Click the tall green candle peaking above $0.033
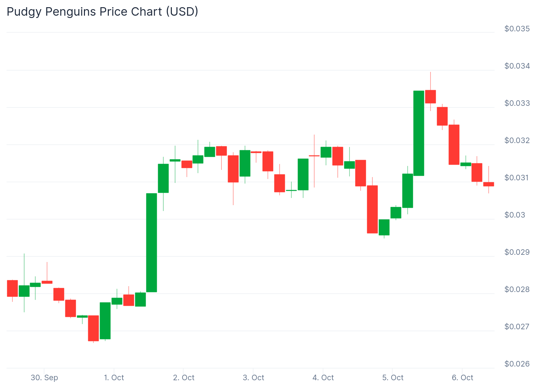Image resolution: width=537 pixels, height=392 pixels. (x=419, y=133)
